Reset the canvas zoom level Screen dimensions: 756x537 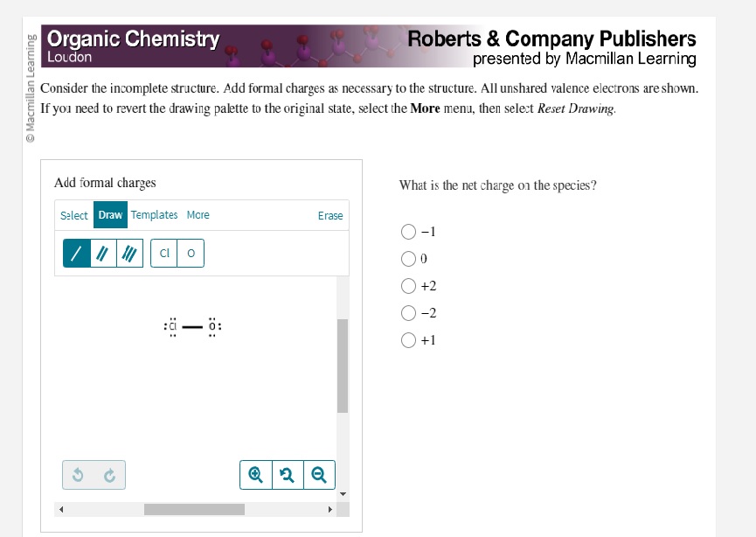tap(287, 475)
